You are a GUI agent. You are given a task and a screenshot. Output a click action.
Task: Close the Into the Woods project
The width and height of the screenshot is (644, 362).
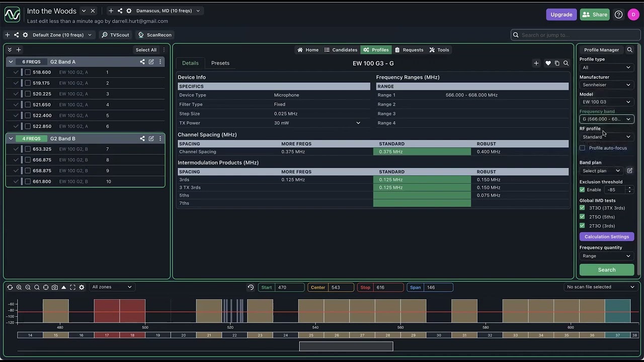pos(93,11)
